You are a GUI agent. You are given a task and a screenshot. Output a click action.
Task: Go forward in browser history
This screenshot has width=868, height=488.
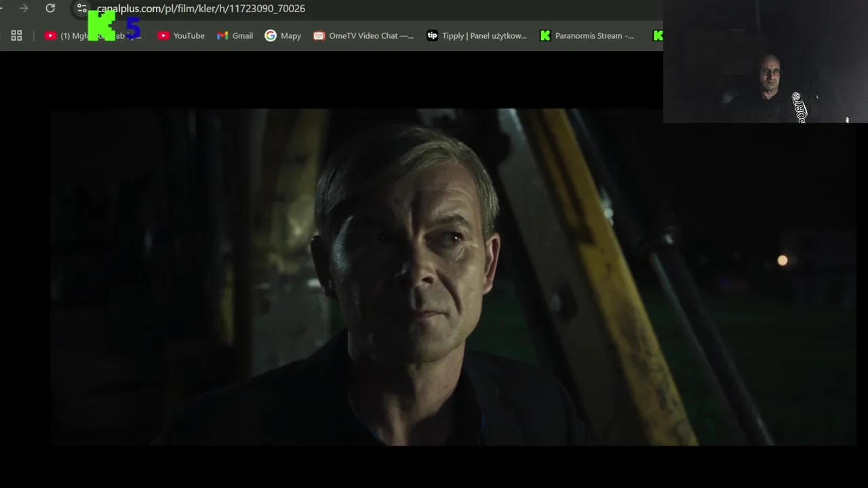click(24, 8)
